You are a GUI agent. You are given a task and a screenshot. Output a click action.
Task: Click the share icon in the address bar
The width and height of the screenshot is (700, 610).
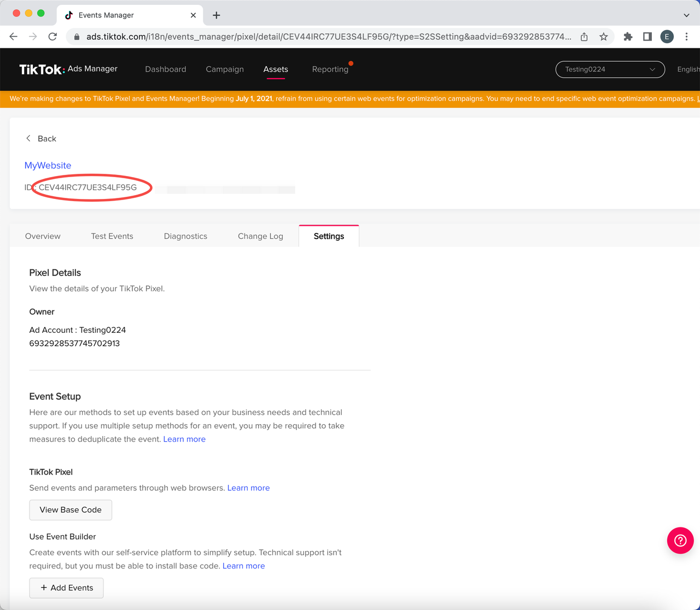584,37
